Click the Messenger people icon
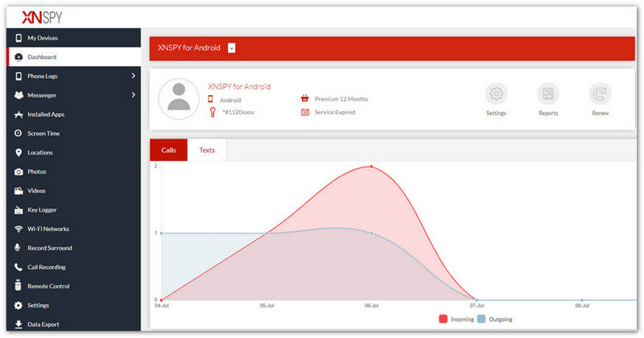This screenshot has width=644, height=338. point(19,95)
